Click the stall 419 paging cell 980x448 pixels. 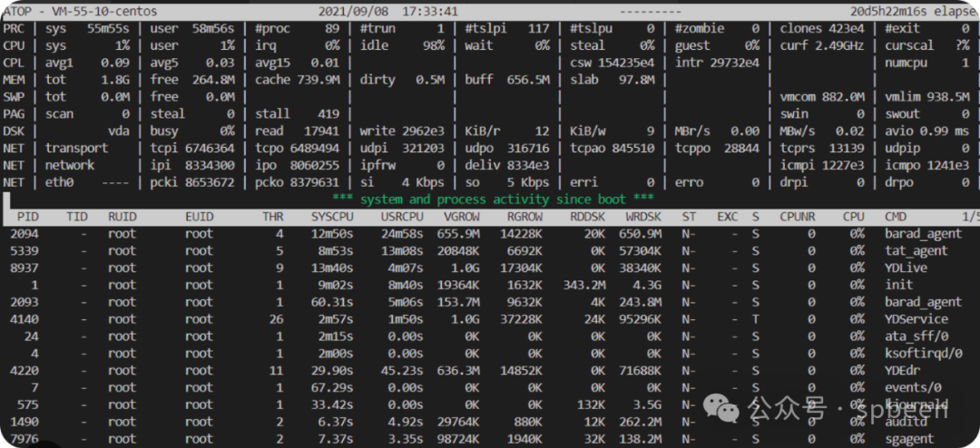297,114
